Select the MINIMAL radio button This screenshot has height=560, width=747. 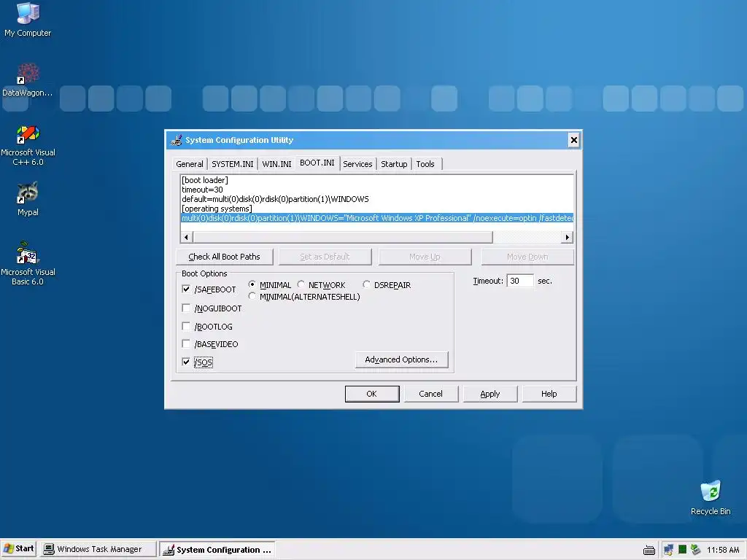pyautogui.click(x=252, y=284)
